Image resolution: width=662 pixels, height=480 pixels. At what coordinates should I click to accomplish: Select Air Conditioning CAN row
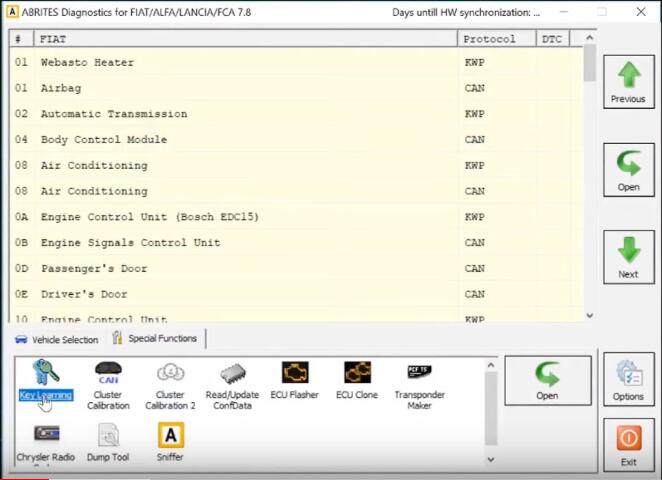[x=296, y=191]
